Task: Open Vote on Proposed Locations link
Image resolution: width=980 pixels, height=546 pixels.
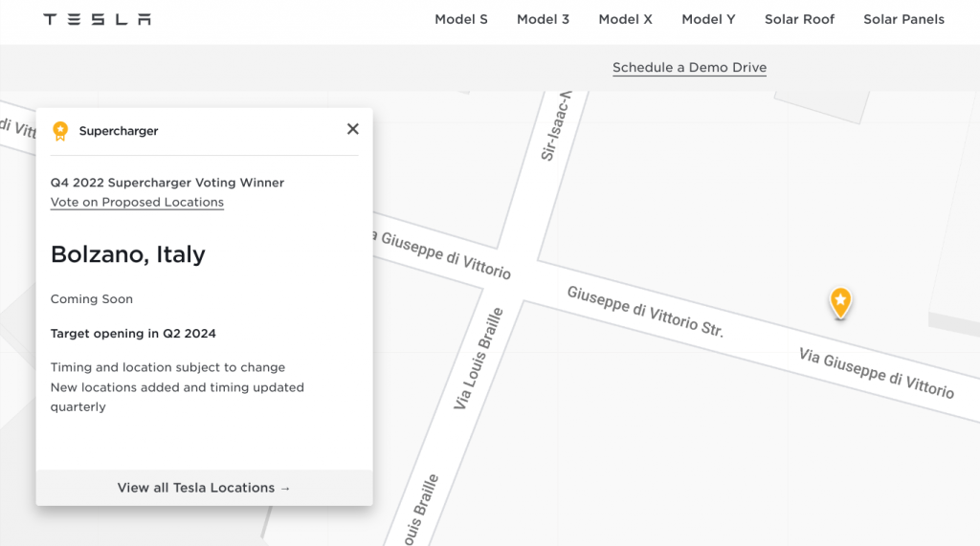Action: pos(137,203)
